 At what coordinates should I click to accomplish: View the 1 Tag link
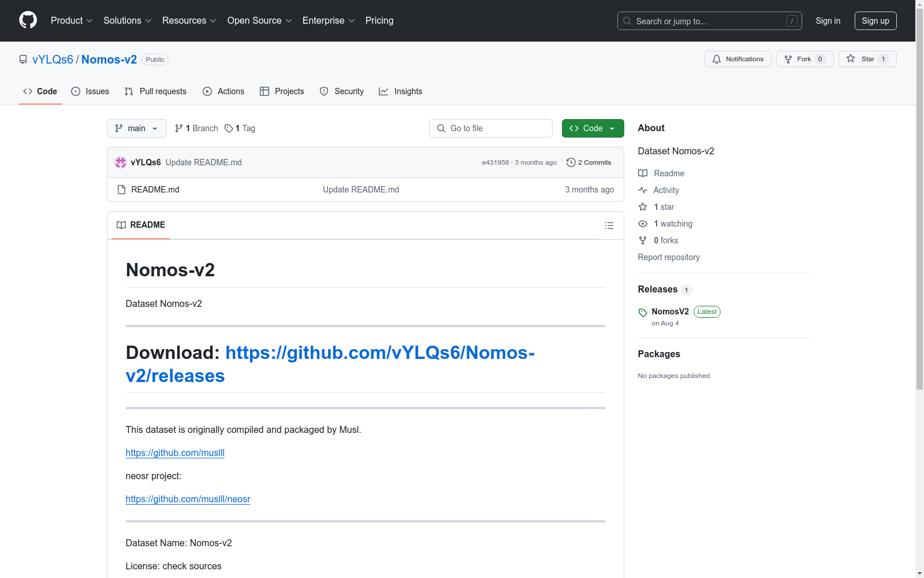pos(240,128)
